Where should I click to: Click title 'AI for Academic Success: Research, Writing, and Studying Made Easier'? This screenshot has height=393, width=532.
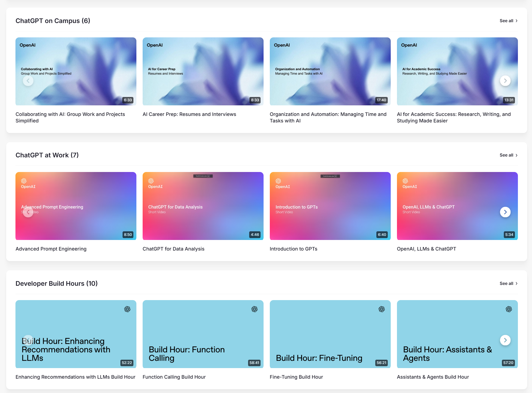[454, 118]
